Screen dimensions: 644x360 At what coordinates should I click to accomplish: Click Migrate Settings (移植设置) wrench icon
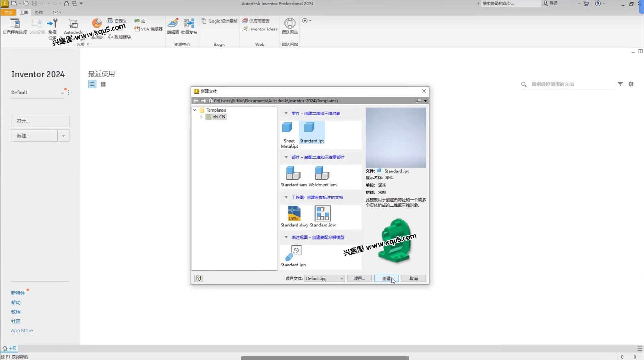(52, 24)
